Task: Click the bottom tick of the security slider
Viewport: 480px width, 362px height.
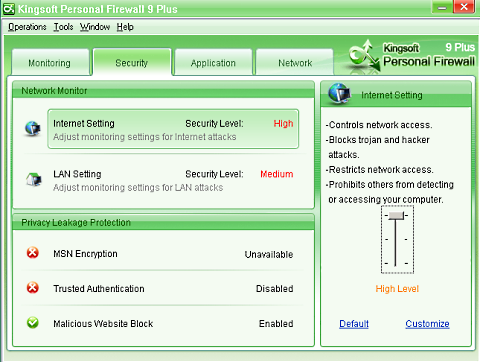Action: (396, 263)
